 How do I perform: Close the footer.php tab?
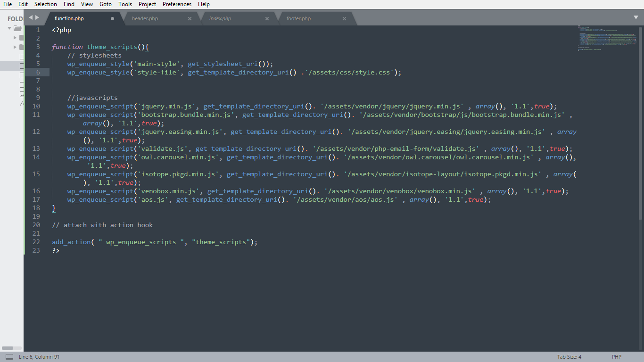tap(344, 18)
